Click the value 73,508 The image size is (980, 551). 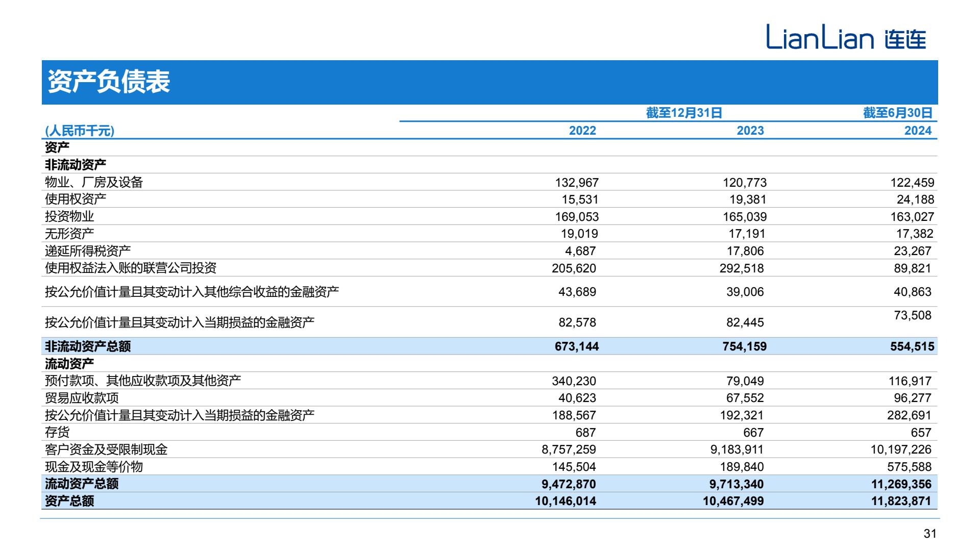(913, 315)
